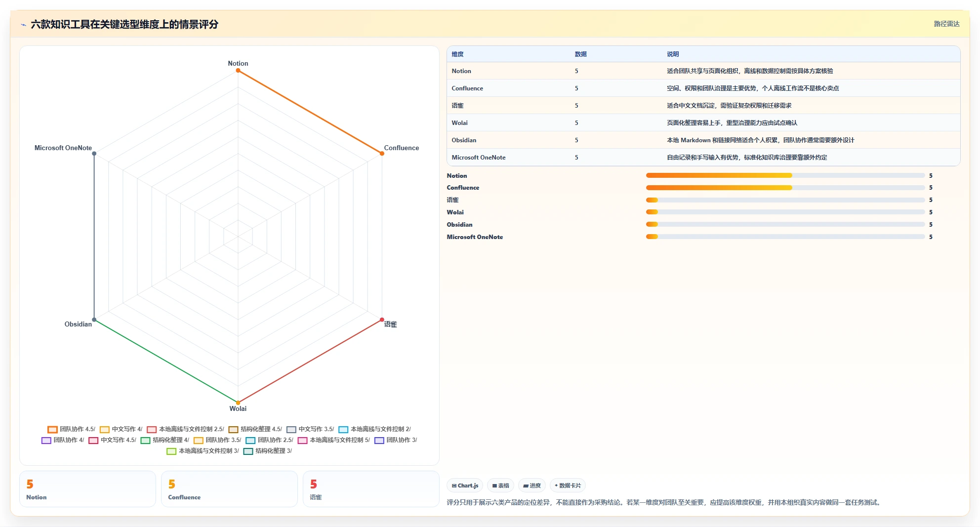
Task: Click the 维度 column header
Action: [457, 54]
